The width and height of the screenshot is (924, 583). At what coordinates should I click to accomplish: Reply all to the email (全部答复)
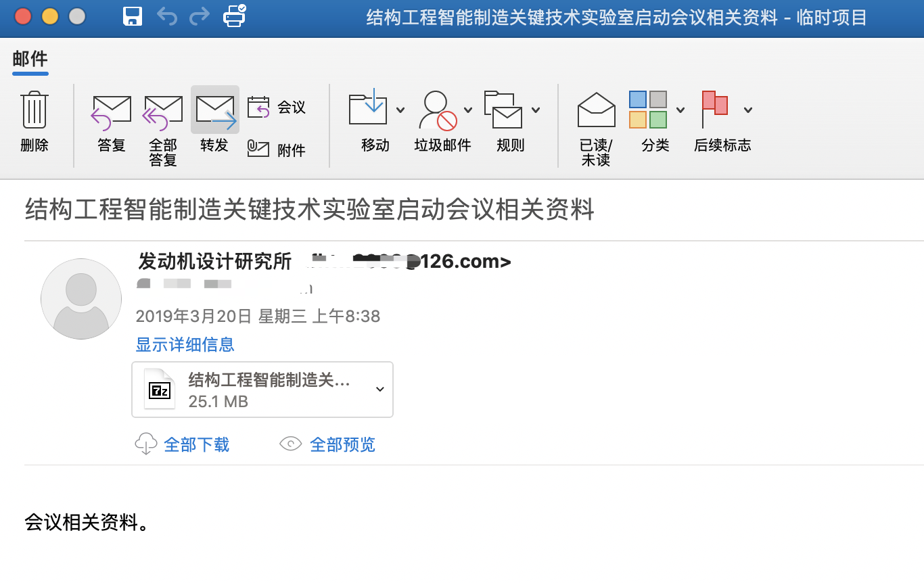163,129
